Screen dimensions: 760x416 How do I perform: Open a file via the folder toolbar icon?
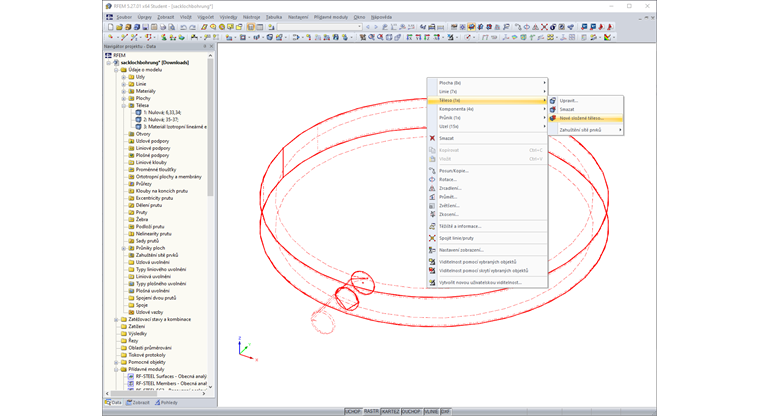coord(119,27)
